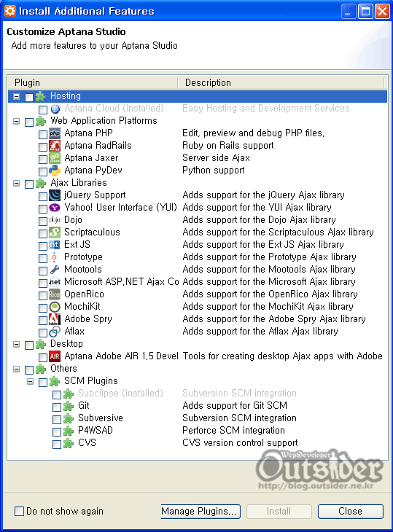Image resolution: width=393 pixels, height=532 pixels.
Task: Click the Mootools wrench icon
Action: (x=55, y=270)
